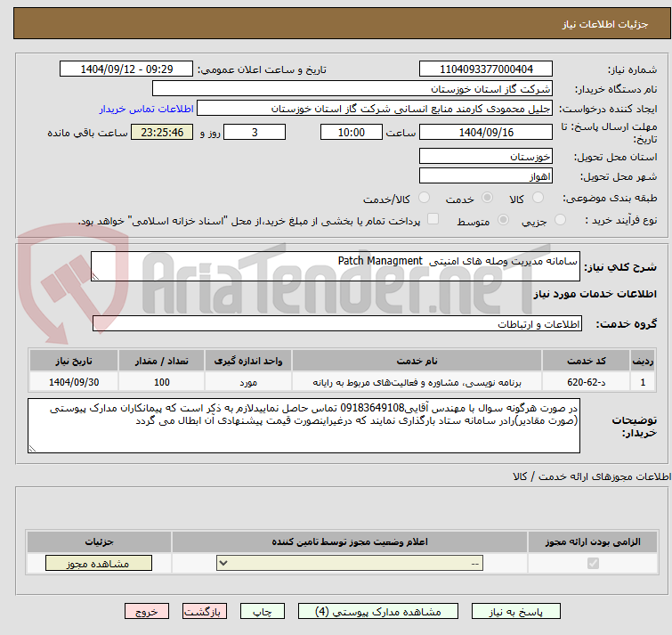
Task: Click the گروه خدمت field اطلاعات و ارتباطات
Action: (x=336, y=323)
